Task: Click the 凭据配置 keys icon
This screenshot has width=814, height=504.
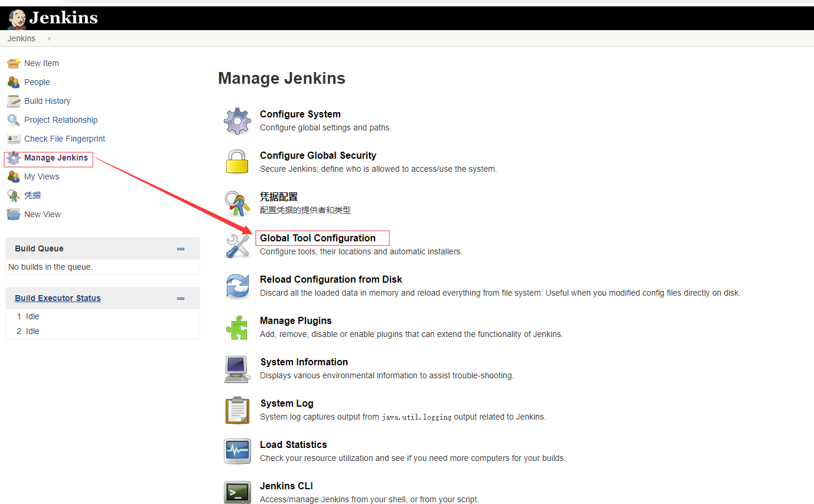Action: tap(237, 204)
